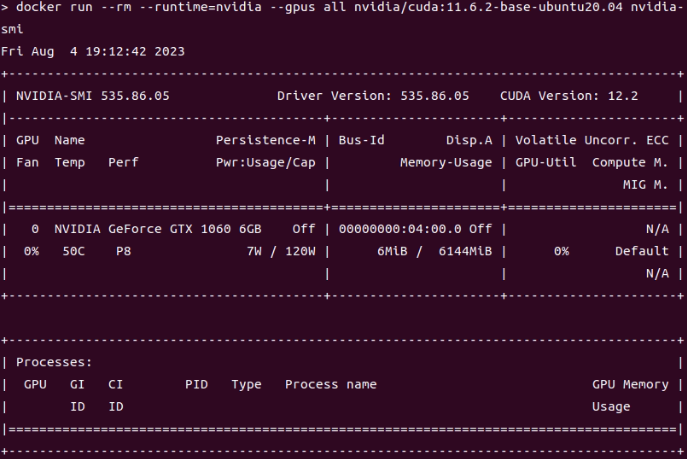
Task: Click the "--runtime=nvidia" flag in the command
Action: coord(200,7)
